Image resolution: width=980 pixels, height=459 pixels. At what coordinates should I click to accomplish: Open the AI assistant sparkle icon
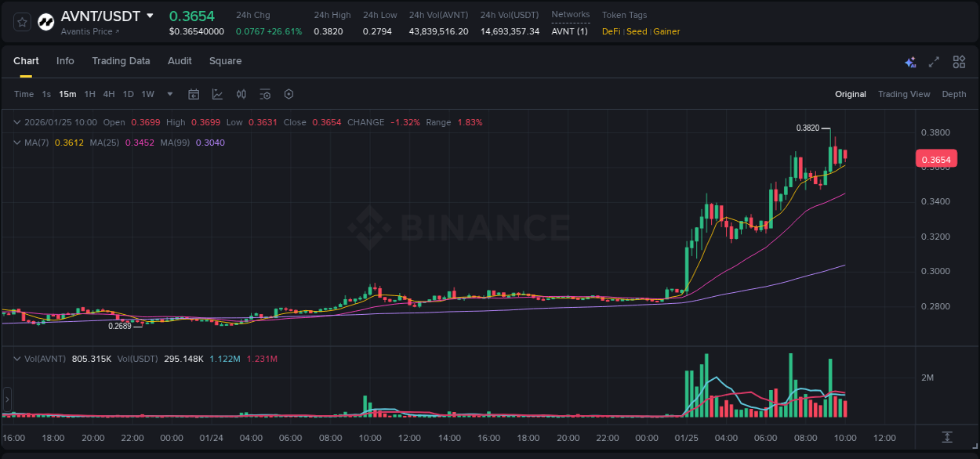(909, 61)
